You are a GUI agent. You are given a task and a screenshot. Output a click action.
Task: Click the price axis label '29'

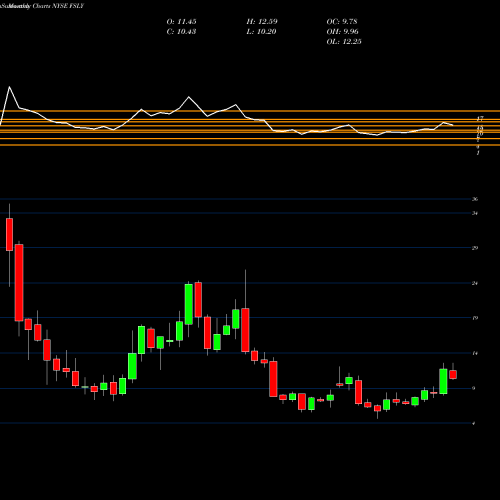[x=475, y=248]
